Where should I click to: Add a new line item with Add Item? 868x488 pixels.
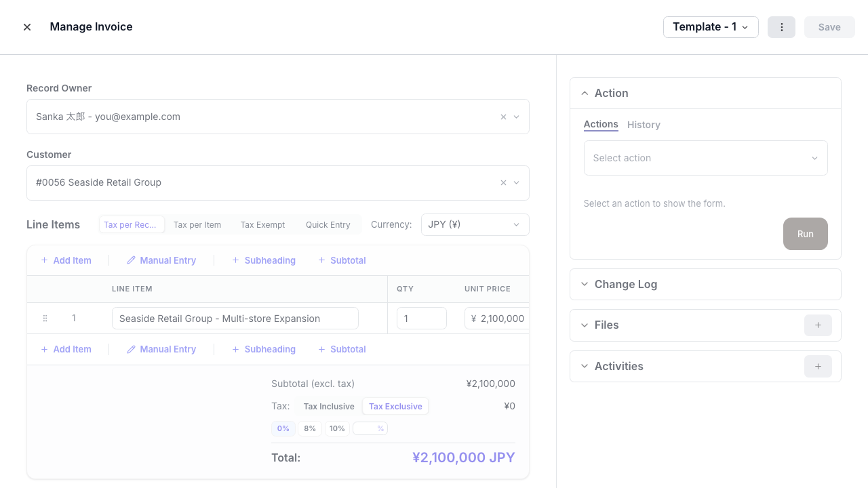coord(66,260)
